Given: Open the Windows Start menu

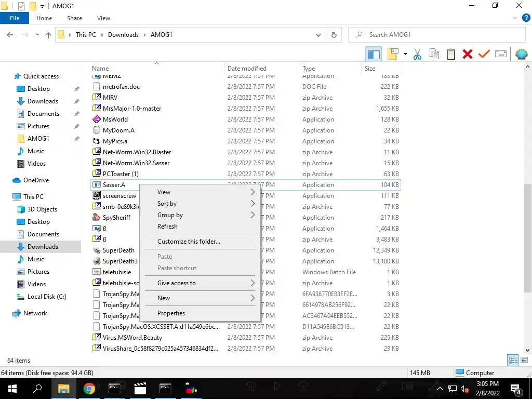Looking at the screenshot, I should click(12, 389).
